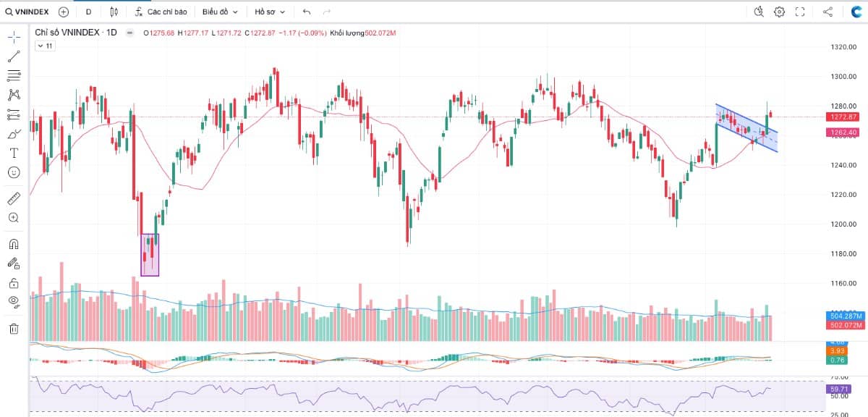Open the emoji icons tool

coord(14,172)
